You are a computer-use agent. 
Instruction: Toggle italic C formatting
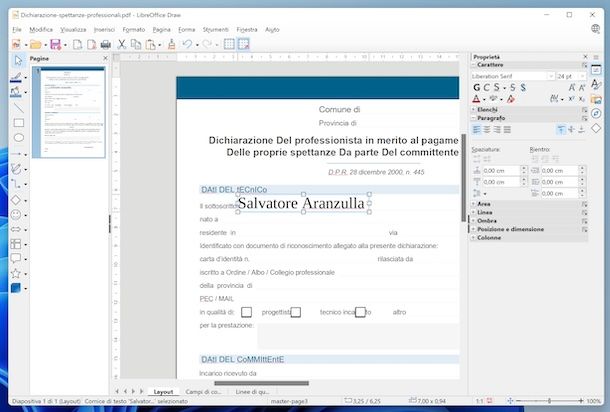coord(486,88)
